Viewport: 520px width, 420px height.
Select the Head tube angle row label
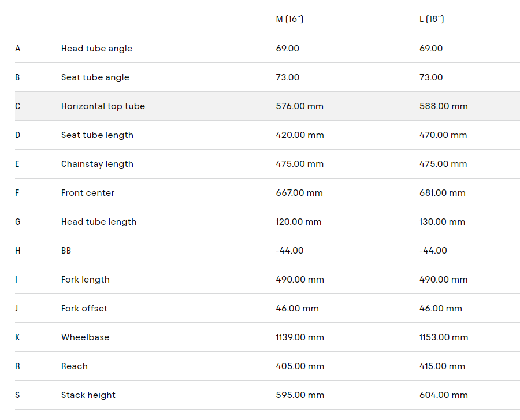pos(96,49)
